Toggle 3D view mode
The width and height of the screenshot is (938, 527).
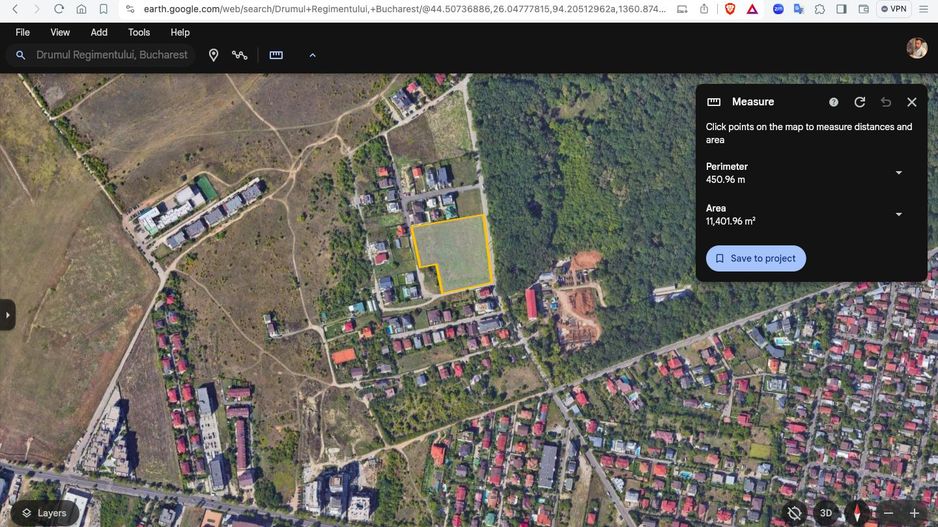826,513
